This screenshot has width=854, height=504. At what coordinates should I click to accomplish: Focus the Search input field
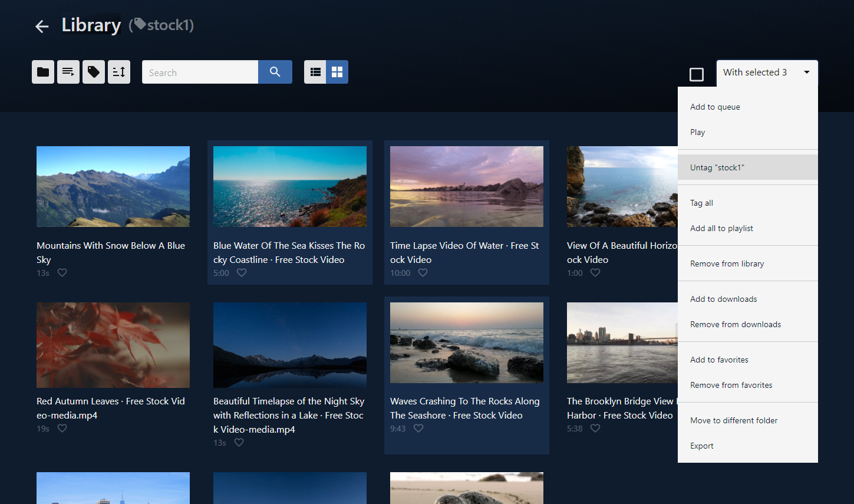pos(200,72)
